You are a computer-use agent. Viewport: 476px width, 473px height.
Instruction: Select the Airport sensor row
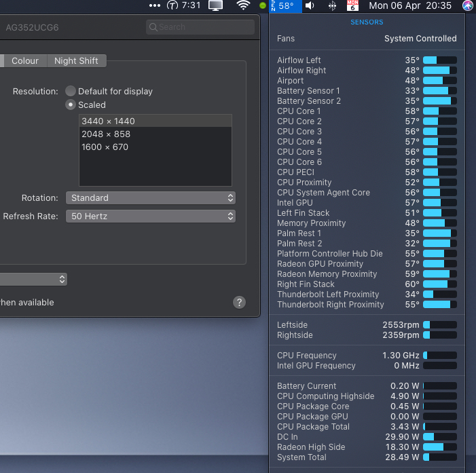pos(367,80)
